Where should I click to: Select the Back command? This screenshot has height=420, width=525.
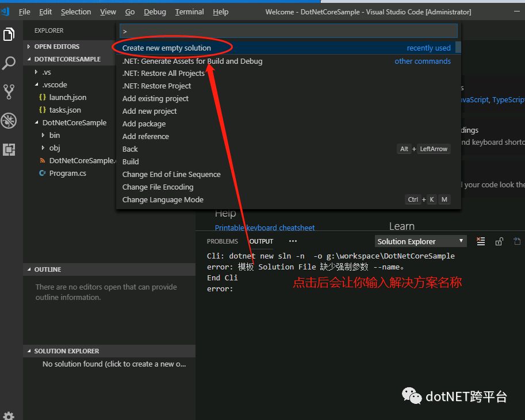[288, 149]
